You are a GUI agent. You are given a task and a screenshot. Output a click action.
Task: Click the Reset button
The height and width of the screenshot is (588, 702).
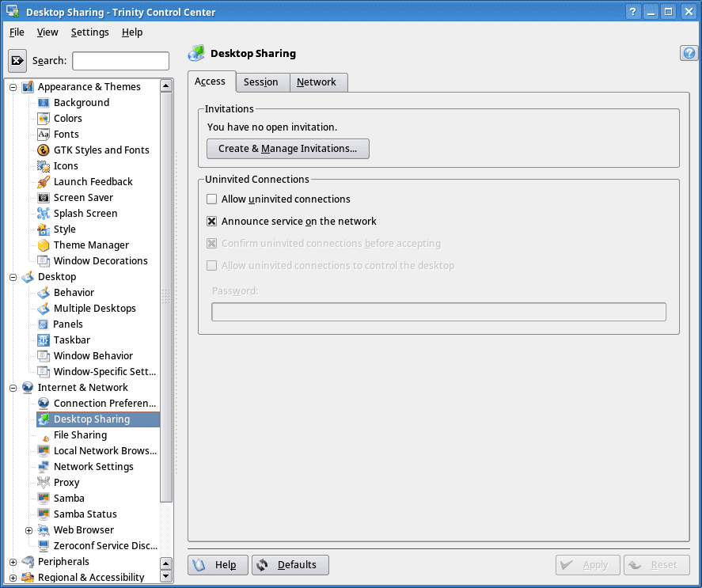[x=657, y=565]
